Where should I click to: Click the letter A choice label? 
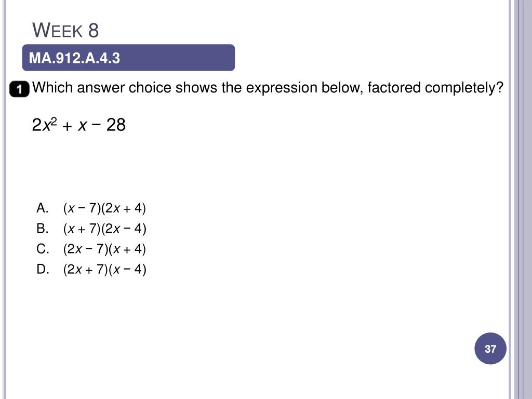(42, 208)
